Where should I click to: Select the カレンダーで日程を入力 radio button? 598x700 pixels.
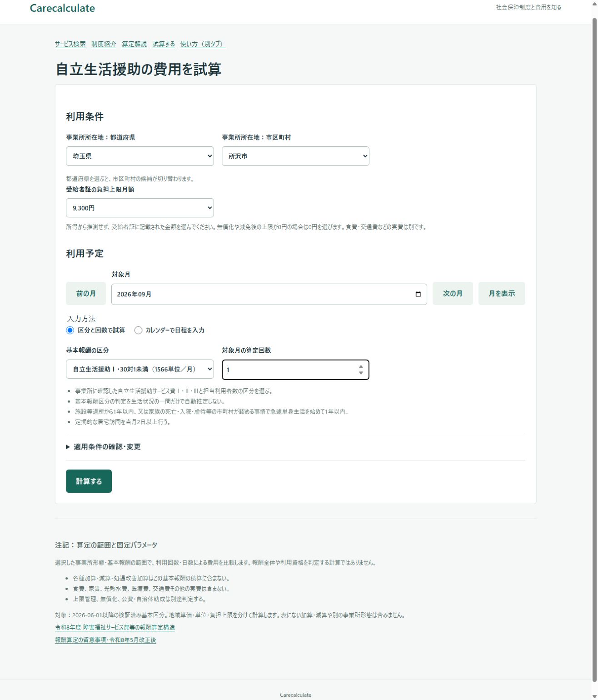pos(138,330)
